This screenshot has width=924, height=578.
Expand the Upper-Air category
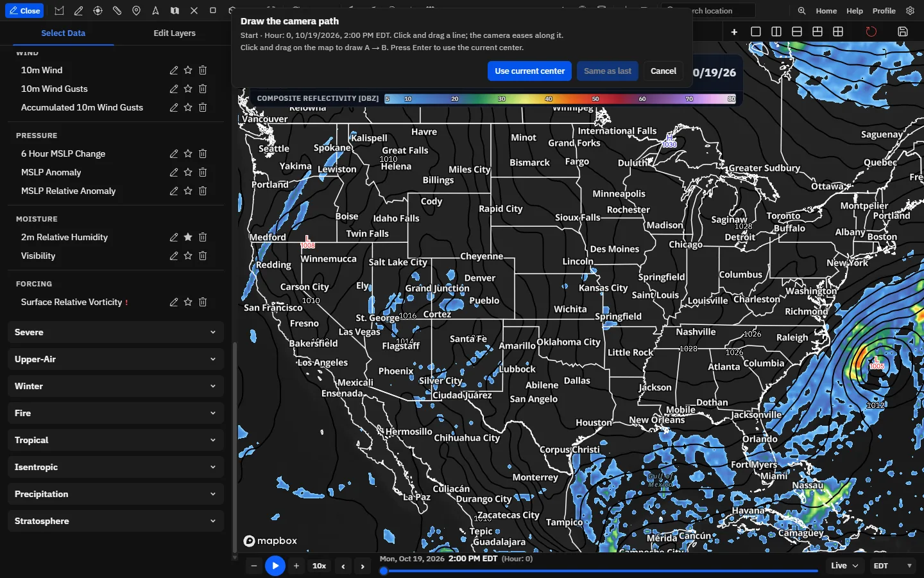[116, 359]
